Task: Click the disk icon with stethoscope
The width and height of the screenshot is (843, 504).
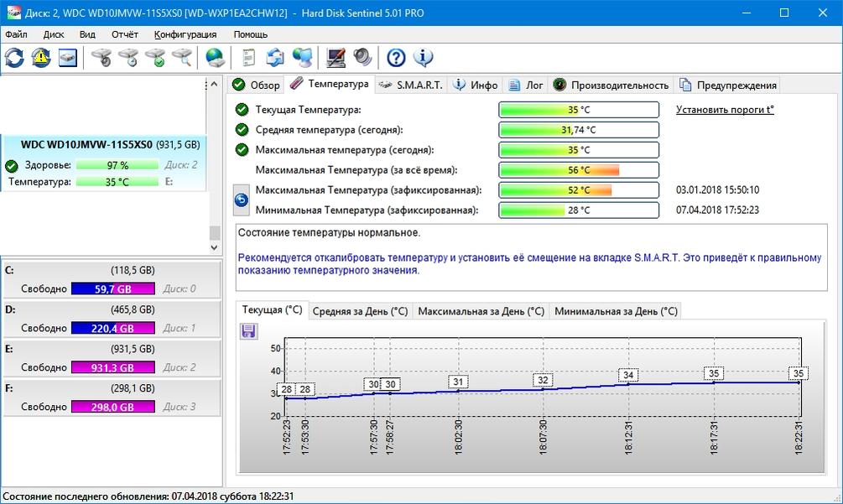Action: [x=101, y=58]
